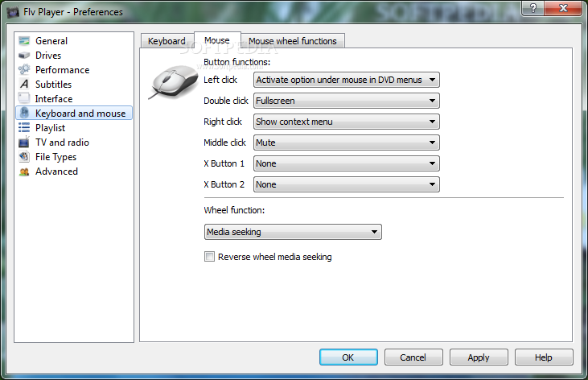588x380 pixels.
Task: Open the X Button 1 dropdown
Action: click(x=346, y=163)
